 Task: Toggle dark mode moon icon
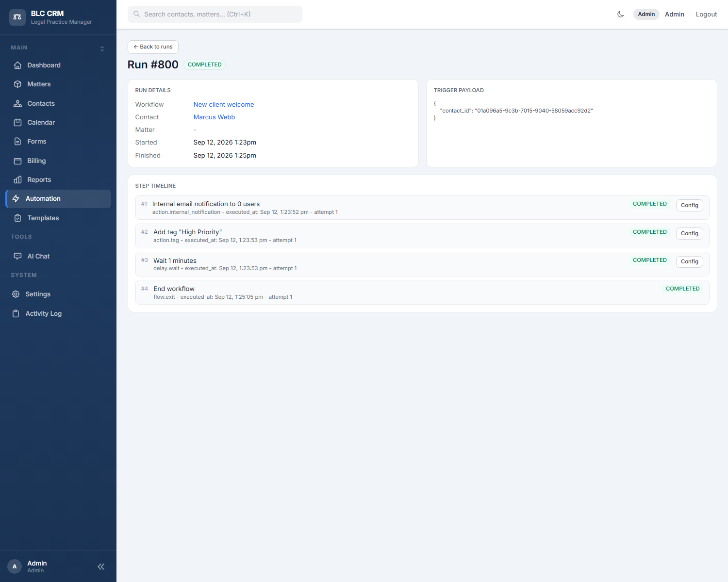coord(620,14)
